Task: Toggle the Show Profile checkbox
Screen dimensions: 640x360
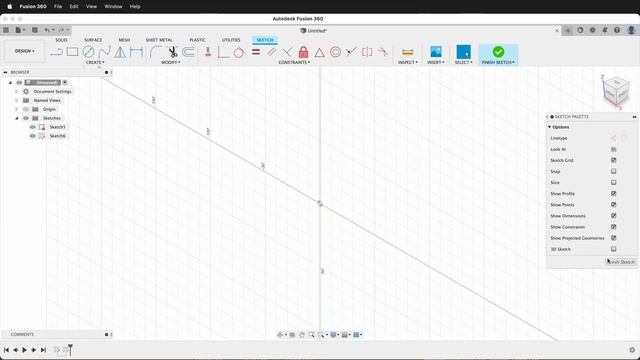Action: tap(613, 193)
